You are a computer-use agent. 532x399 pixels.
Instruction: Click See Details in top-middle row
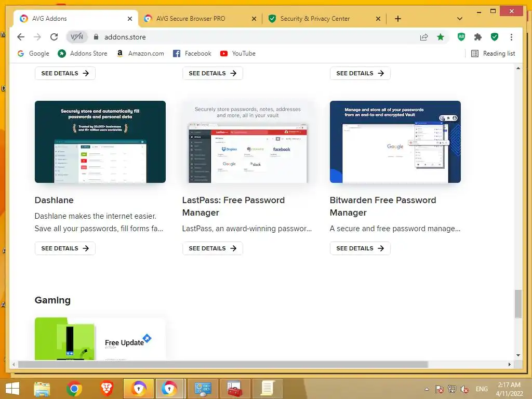212,73
